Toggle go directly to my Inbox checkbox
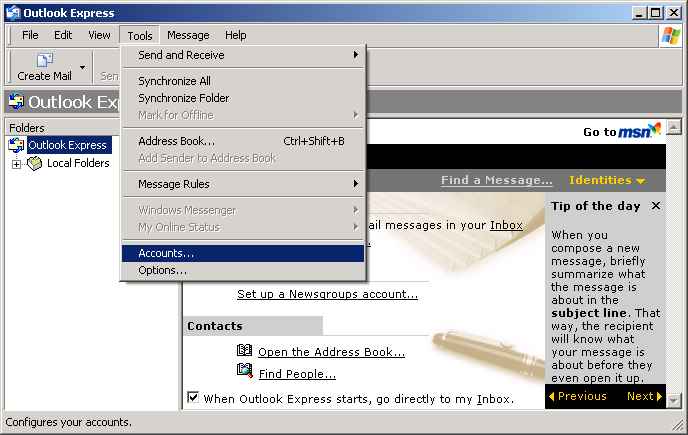Screen dimensions: 688x435 pyautogui.click(x=193, y=397)
